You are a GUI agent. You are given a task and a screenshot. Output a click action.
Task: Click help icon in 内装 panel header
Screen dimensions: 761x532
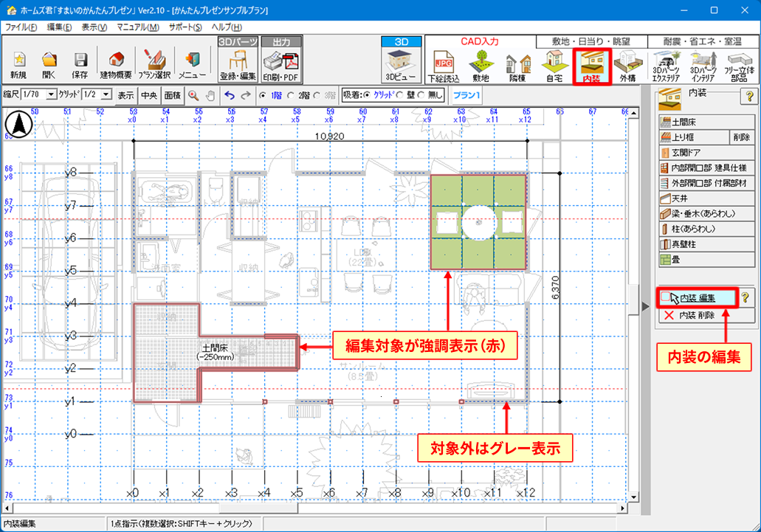(x=749, y=96)
